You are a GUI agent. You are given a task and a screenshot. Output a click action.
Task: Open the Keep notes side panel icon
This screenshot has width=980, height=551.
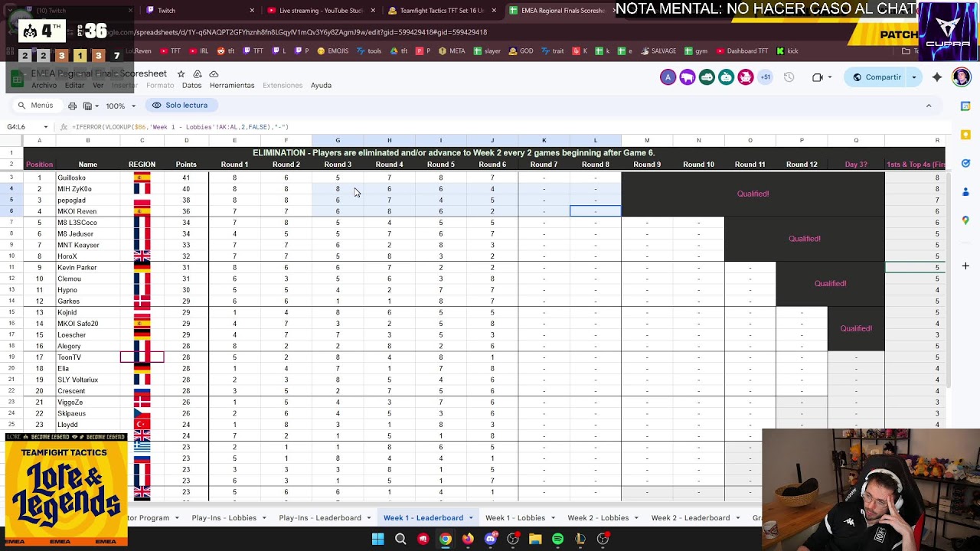point(965,135)
